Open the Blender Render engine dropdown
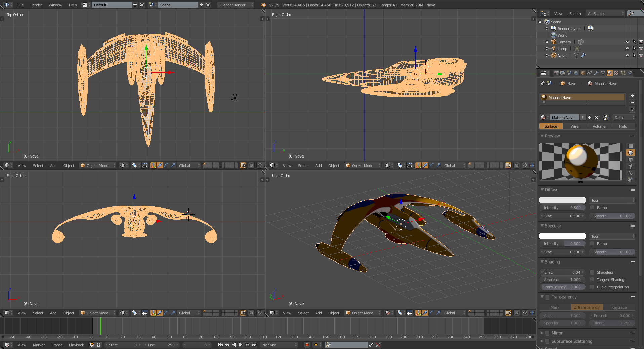The height and width of the screenshot is (349, 644). pos(236,5)
